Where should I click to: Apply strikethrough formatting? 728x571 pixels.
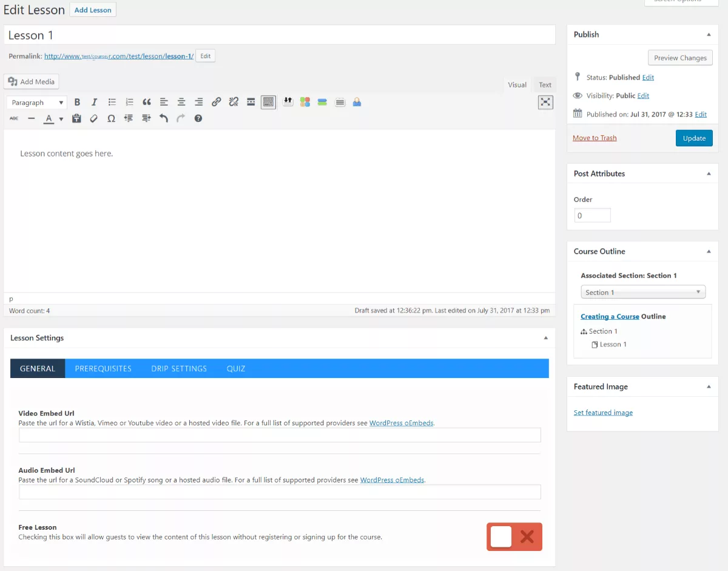(x=14, y=118)
